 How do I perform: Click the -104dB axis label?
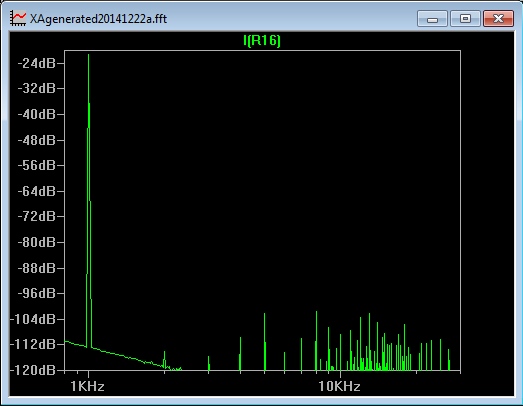point(33,319)
